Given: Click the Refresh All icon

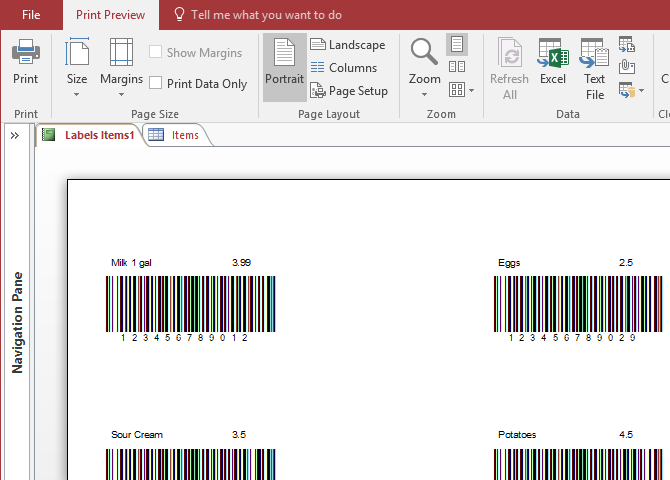Looking at the screenshot, I should point(510,53).
